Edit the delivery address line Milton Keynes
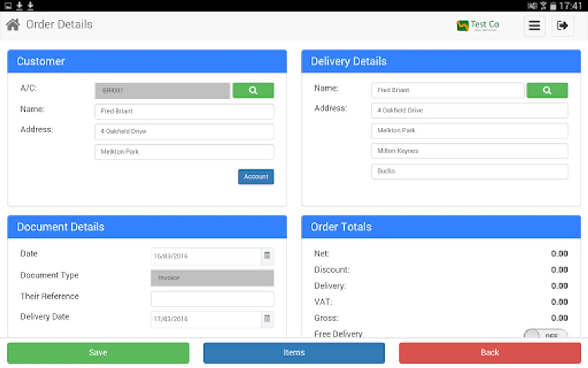This screenshot has width=588, height=368. (x=469, y=151)
